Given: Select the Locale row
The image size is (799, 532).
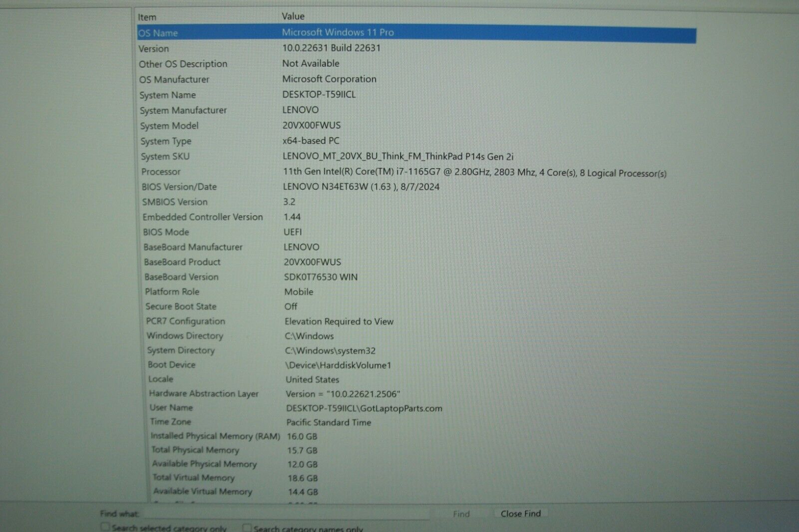Looking at the screenshot, I should click(416, 379).
